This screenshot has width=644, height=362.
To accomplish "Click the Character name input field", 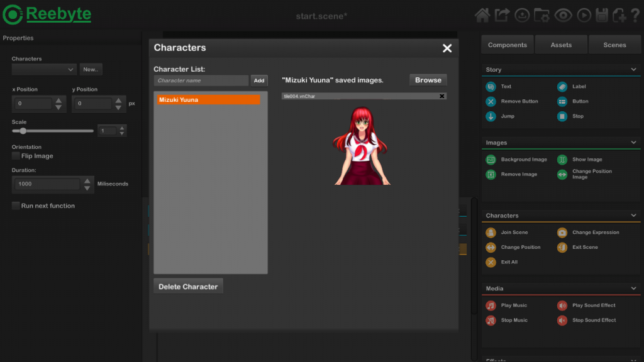I will pos(201,80).
